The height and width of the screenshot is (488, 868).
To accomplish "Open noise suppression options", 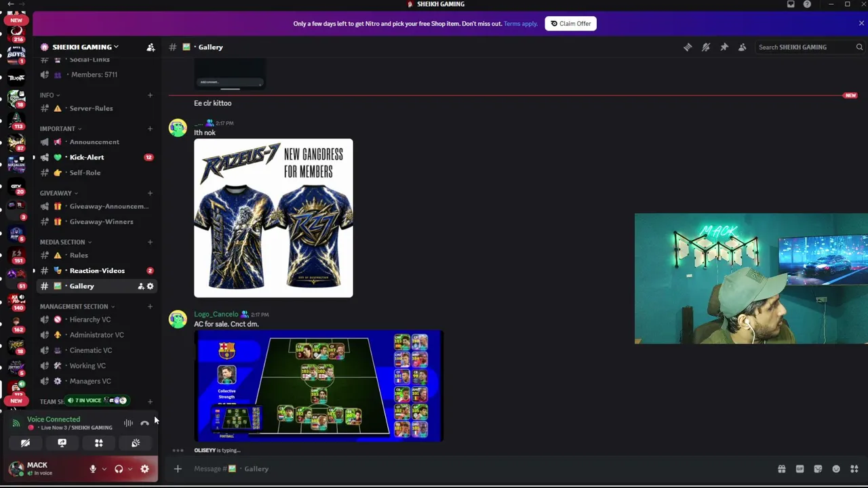I will pos(128,424).
